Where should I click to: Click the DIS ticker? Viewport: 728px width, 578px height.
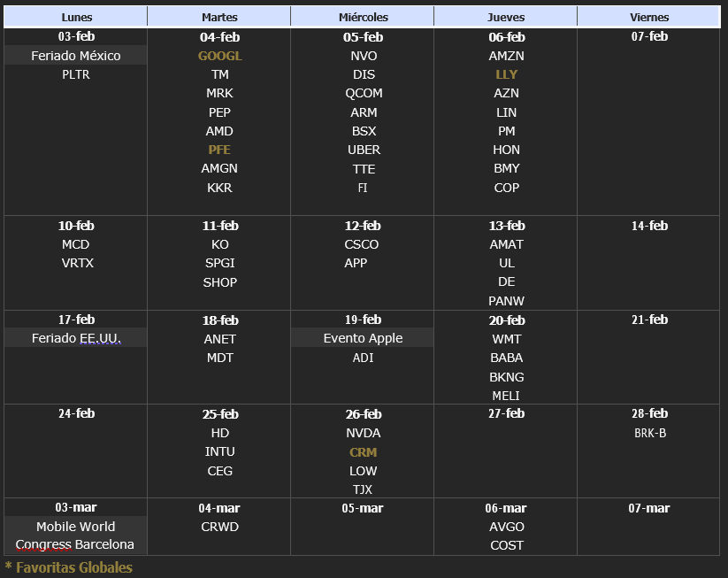364,74
